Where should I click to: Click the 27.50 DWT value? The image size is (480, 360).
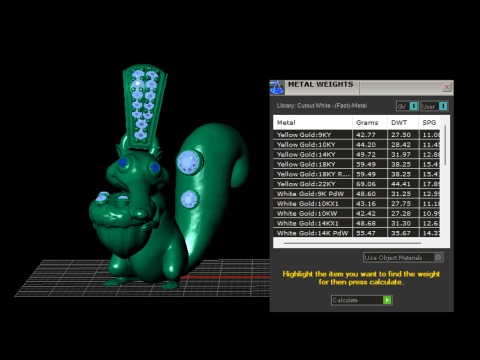(401, 135)
